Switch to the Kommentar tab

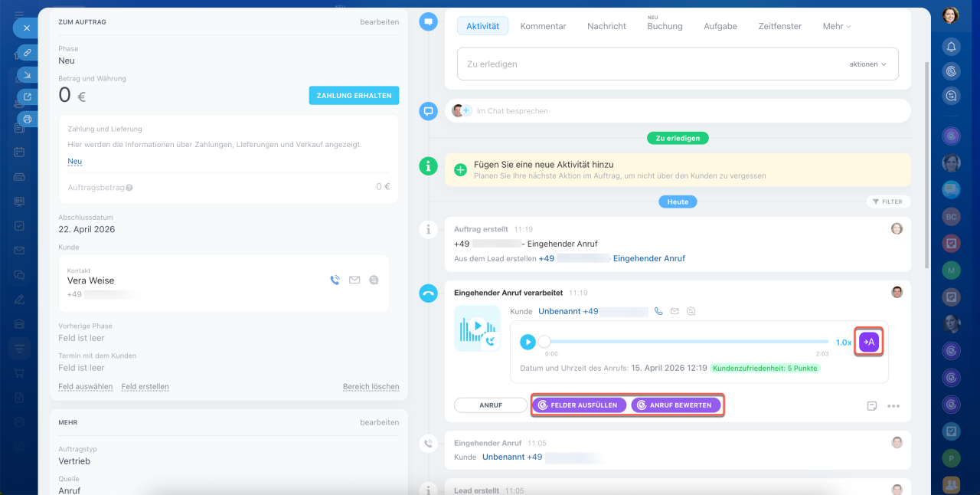[543, 26]
